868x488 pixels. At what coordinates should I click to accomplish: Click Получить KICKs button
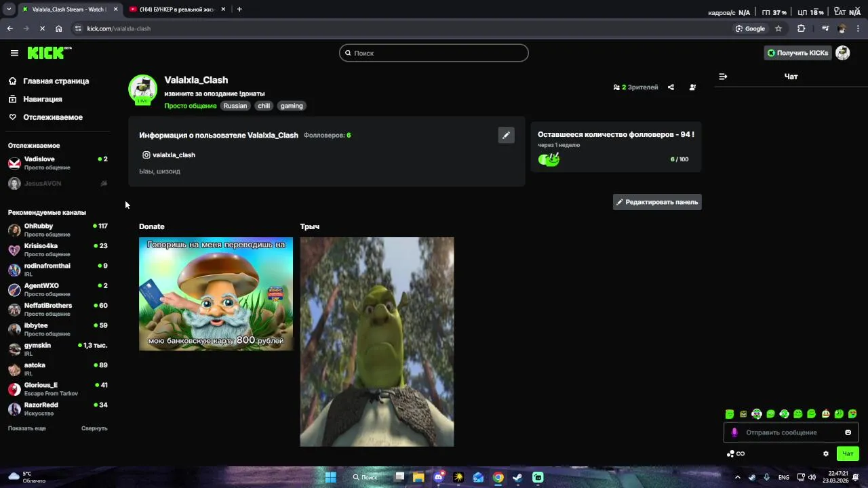pyautogui.click(x=797, y=53)
